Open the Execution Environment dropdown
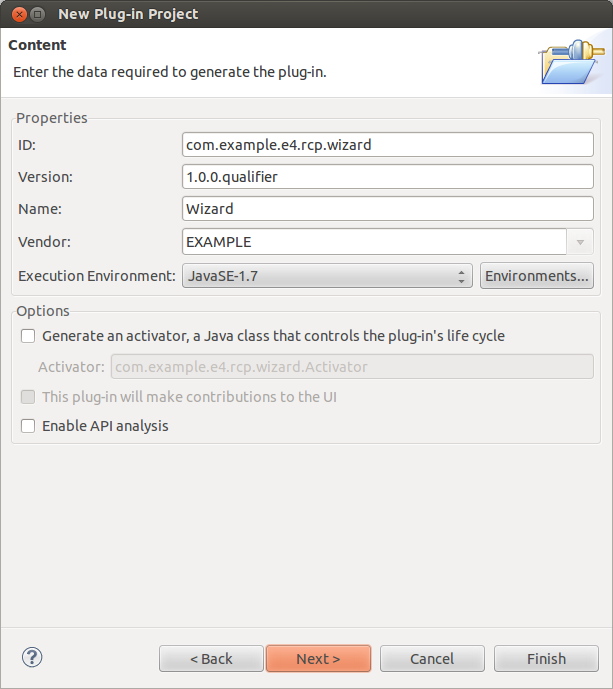Viewport: 613px width, 689px height. click(x=326, y=276)
